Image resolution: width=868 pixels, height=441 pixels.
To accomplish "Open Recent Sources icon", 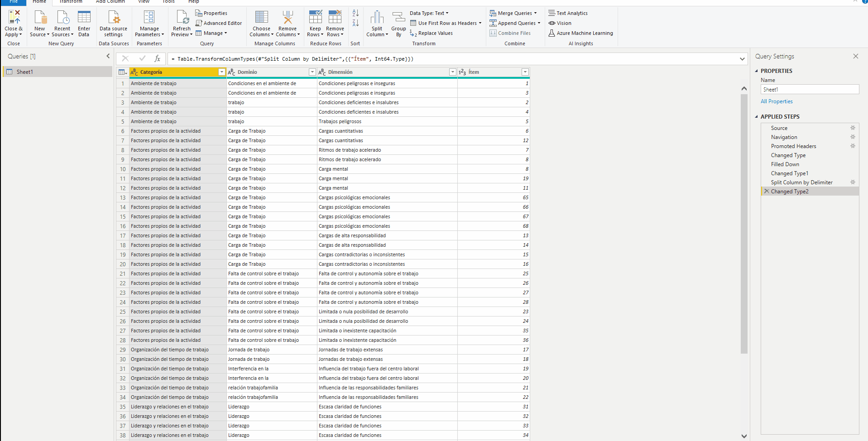I will tap(62, 17).
